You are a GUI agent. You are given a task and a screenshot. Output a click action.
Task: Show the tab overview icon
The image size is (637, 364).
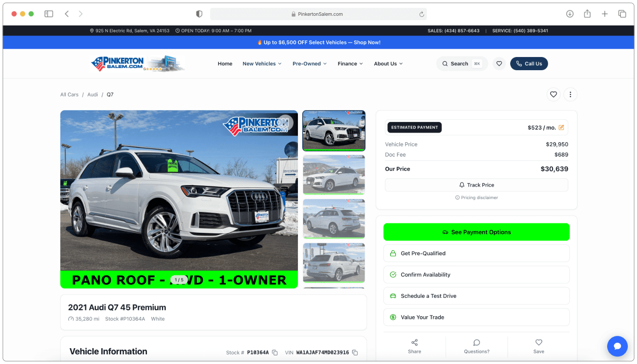622,14
